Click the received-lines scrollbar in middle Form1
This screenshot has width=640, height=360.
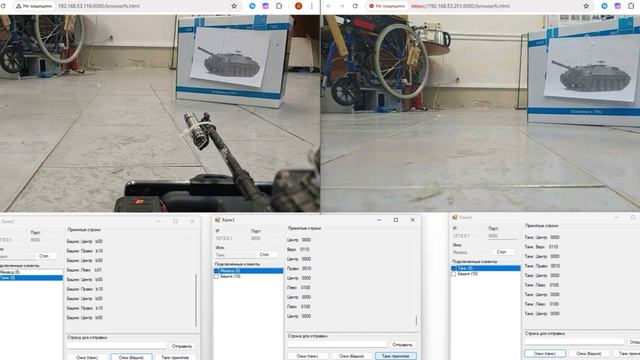point(416,320)
